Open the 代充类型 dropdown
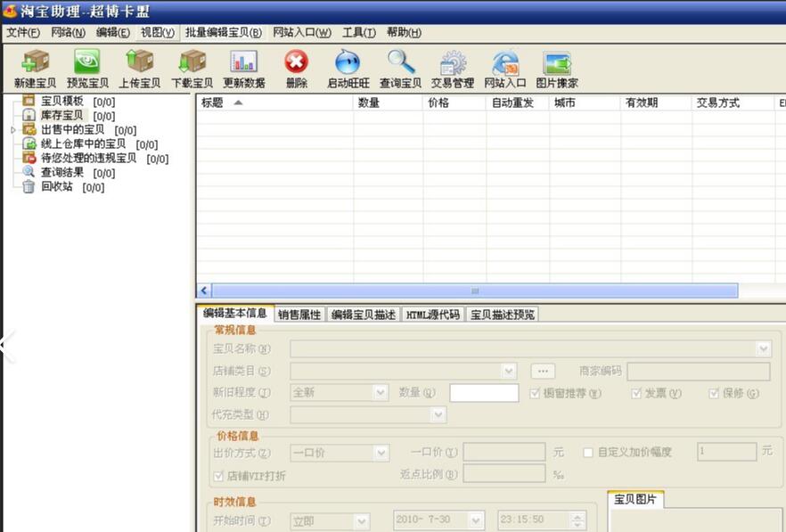The width and height of the screenshot is (786, 532). (438, 414)
